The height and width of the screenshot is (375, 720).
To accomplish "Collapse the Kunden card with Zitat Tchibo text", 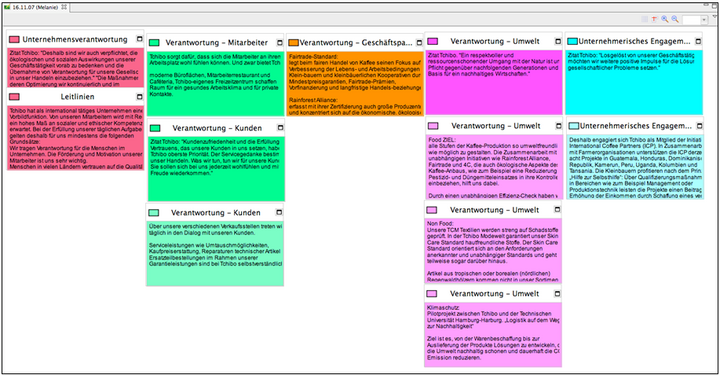I will click(x=280, y=128).
